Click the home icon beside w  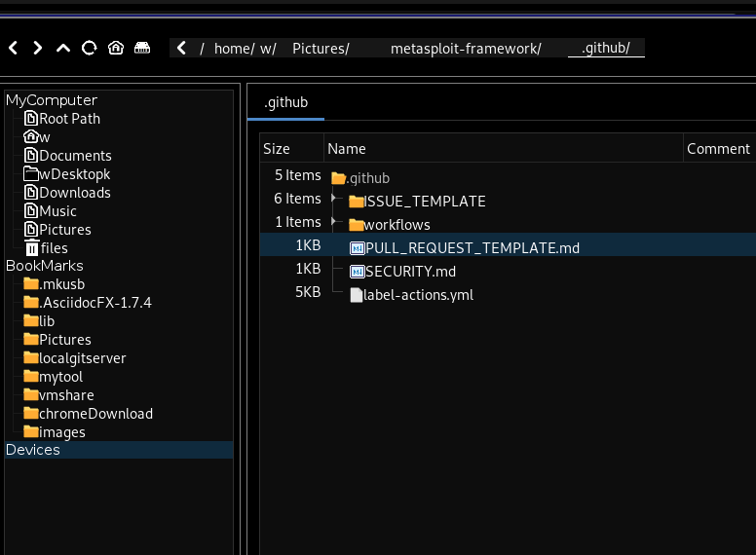pyautogui.click(x=31, y=136)
